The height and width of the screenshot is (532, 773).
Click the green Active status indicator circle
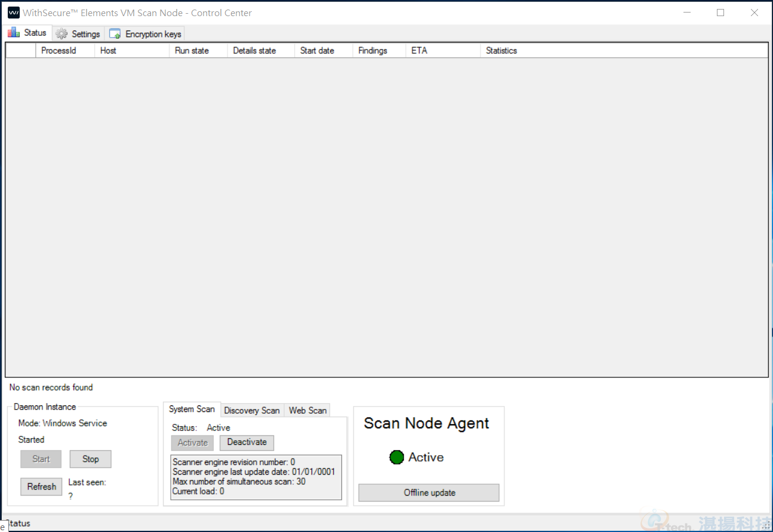396,457
